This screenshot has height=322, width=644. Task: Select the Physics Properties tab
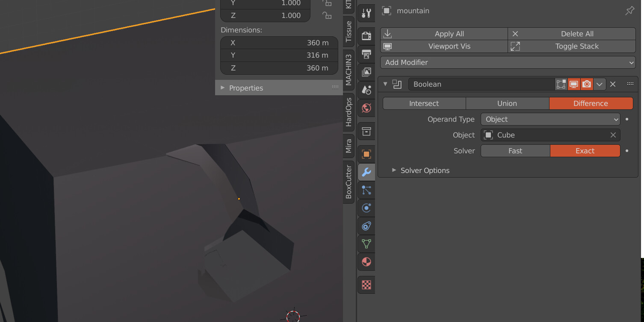[x=366, y=208]
